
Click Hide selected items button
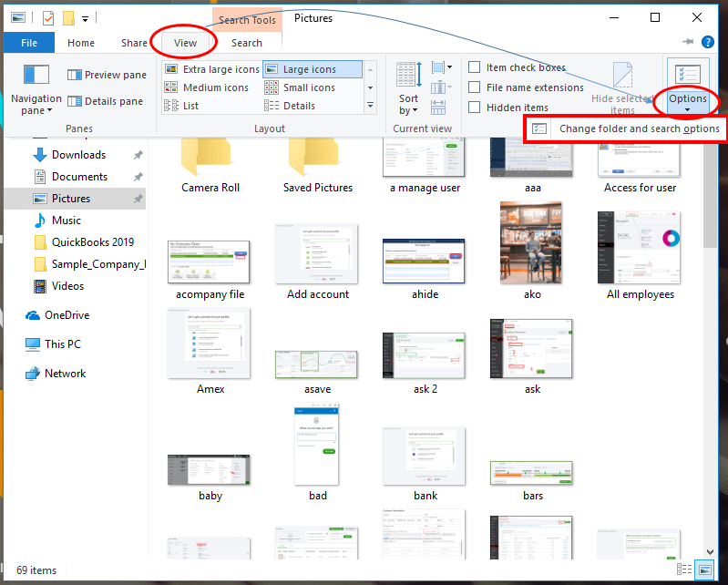pyautogui.click(x=622, y=88)
